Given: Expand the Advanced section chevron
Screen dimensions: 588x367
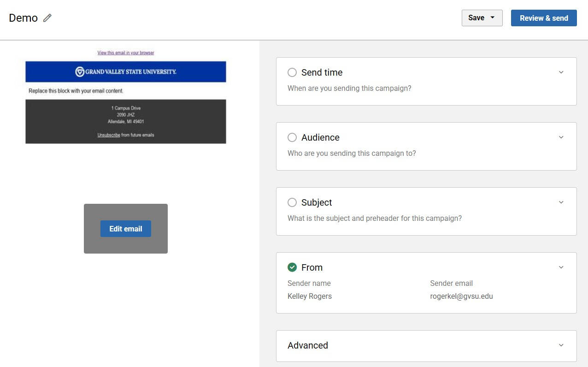Looking at the screenshot, I should (x=561, y=345).
